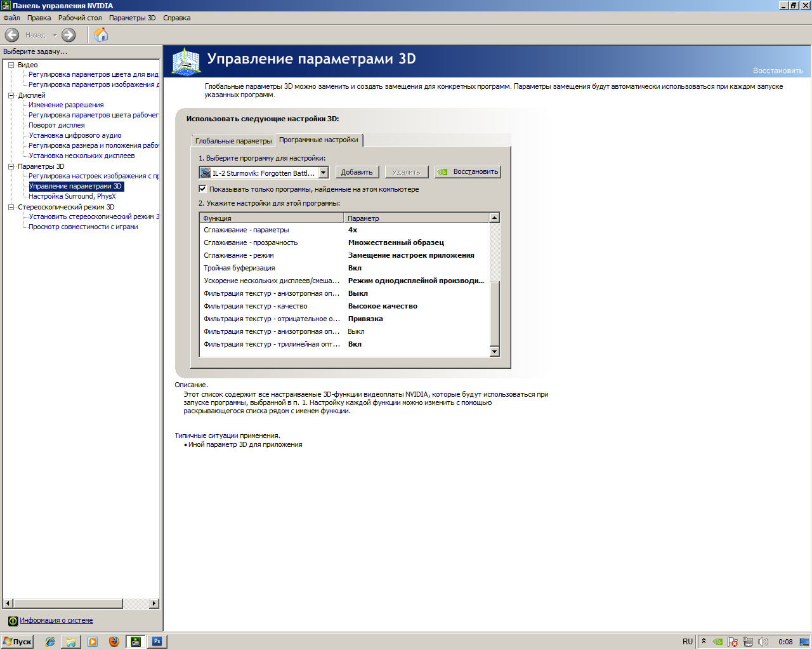Open Установка цифрового аудио task

75,135
